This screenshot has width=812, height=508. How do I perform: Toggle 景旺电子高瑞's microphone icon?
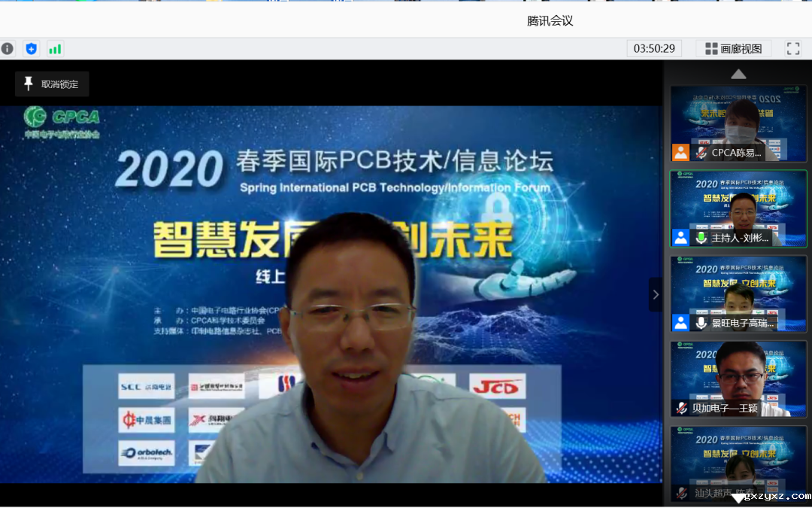click(x=701, y=322)
